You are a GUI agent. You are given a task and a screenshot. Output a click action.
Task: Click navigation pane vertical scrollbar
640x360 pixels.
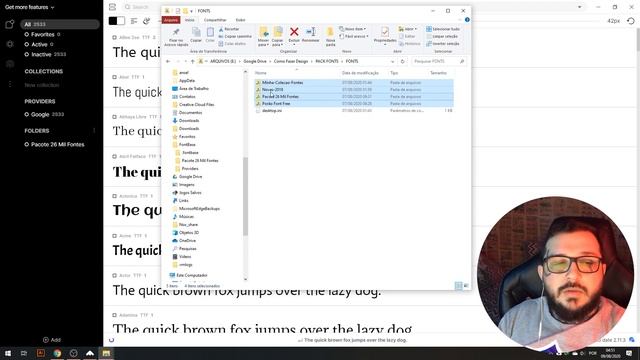(x=245, y=196)
